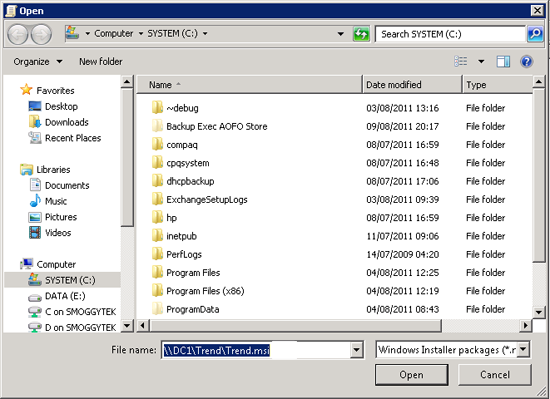Screen dimensions: 550x399
Task: Sort by the Name column header
Action: 249,84
